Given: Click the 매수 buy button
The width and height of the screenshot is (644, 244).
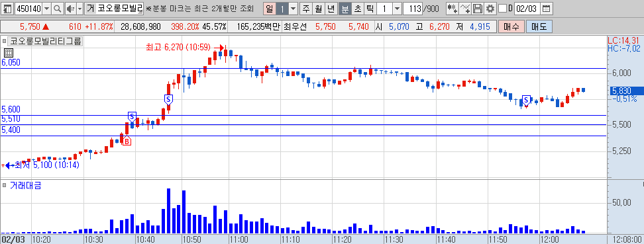Looking at the screenshot, I should click(511, 27).
